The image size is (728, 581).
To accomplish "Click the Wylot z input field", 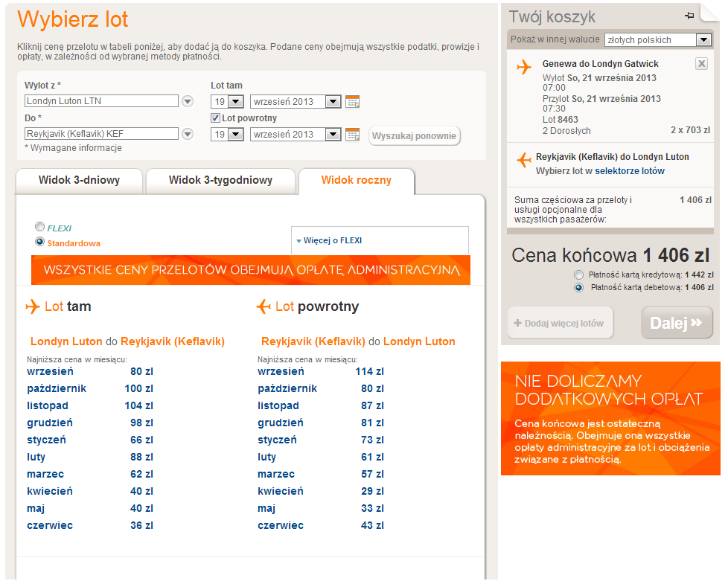I will click(x=101, y=101).
